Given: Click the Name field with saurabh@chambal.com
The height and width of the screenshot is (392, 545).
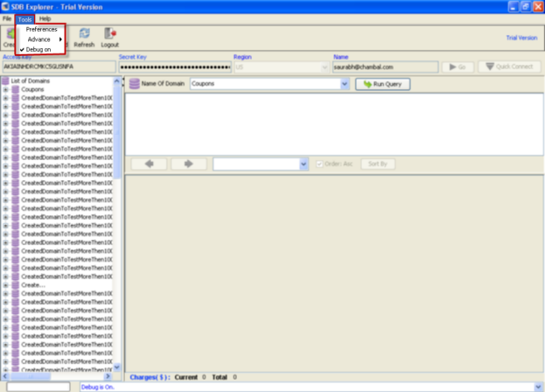Looking at the screenshot, I should (385, 67).
